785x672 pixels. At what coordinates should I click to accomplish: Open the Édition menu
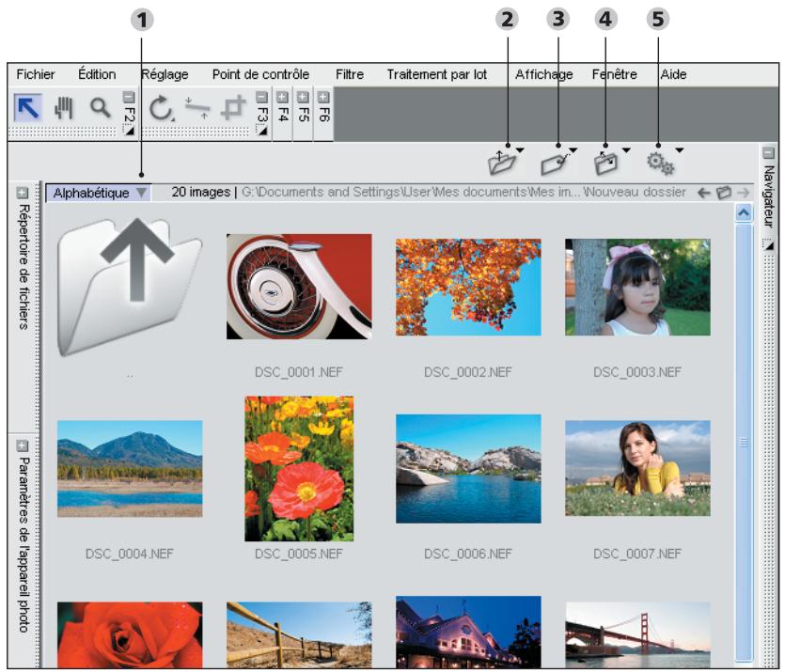coord(97,74)
